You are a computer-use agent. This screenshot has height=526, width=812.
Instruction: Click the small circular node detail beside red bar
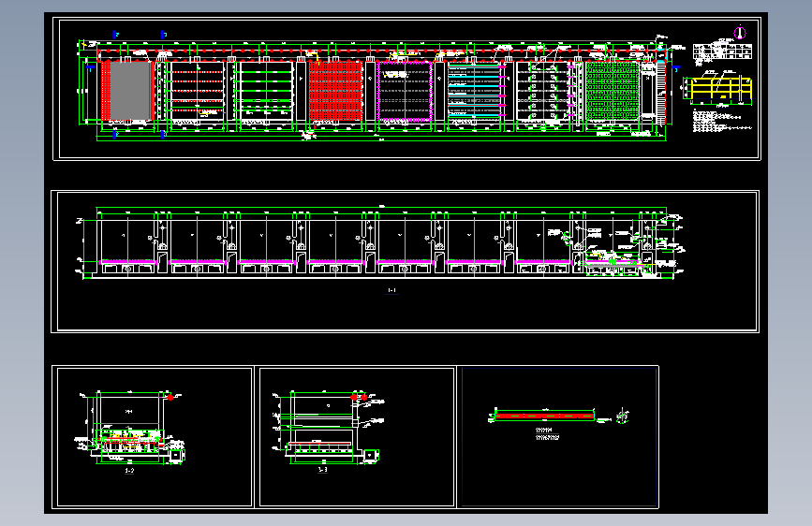pyautogui.click(x=623, y=416)
